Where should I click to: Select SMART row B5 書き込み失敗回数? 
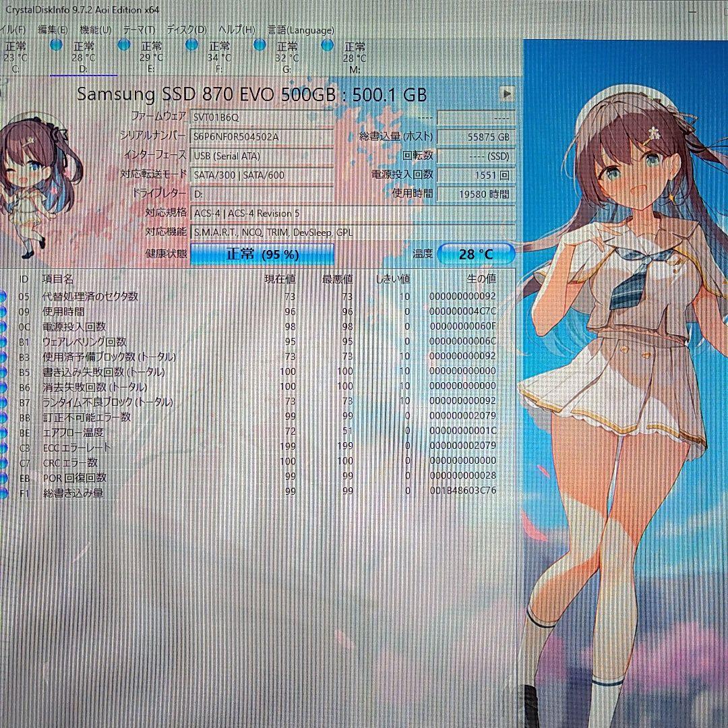[257, 371]
